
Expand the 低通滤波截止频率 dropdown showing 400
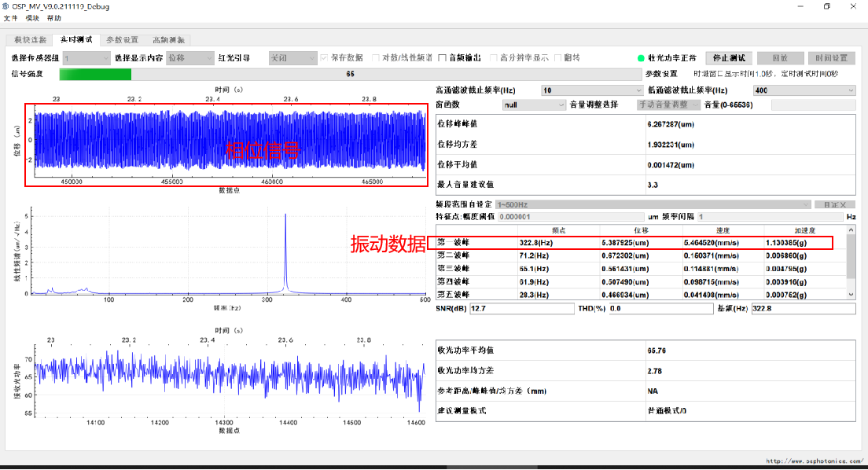coord(804,90)
